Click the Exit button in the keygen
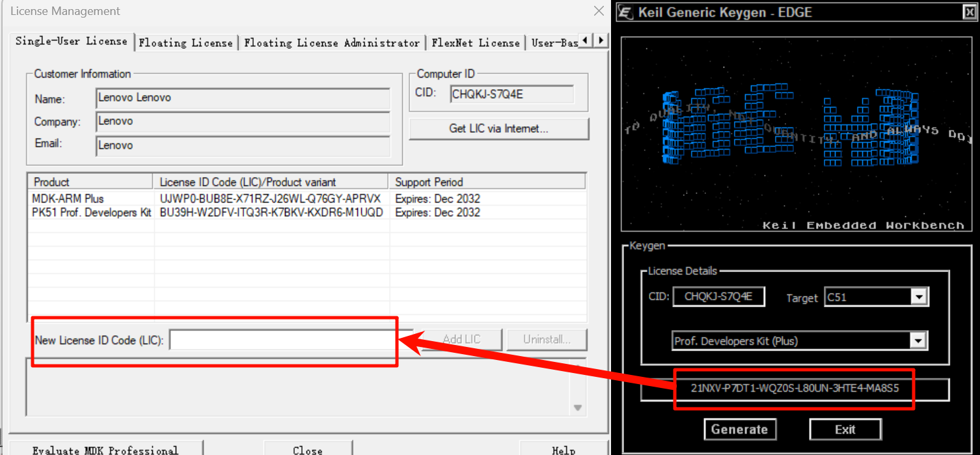 845,429
